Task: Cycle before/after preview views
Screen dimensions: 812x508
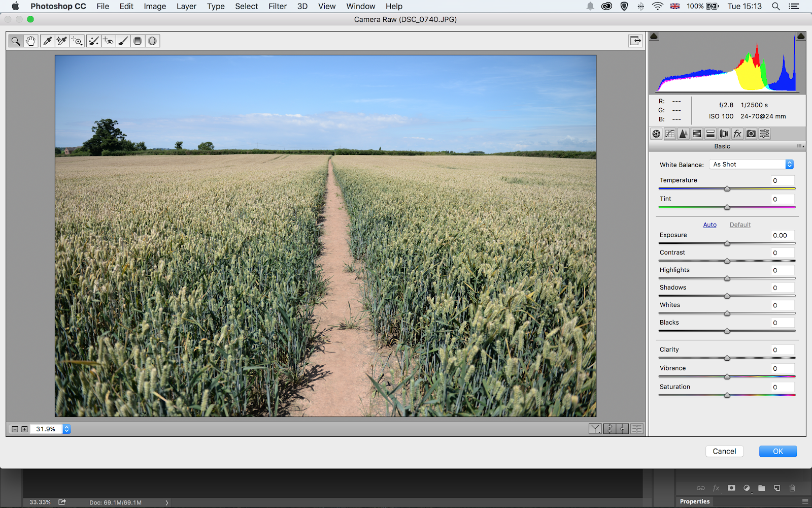Action: (595, 429)
